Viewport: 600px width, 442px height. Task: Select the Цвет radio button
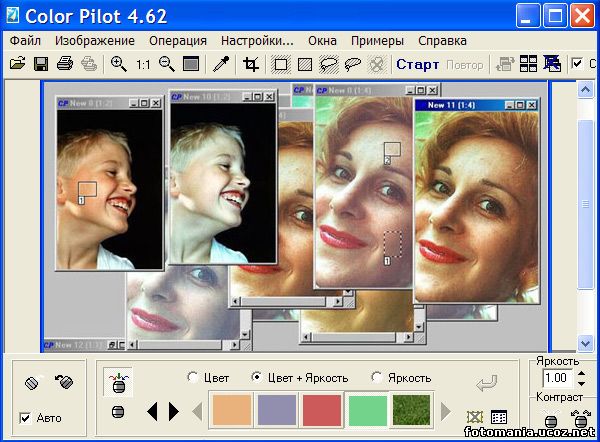192,377
